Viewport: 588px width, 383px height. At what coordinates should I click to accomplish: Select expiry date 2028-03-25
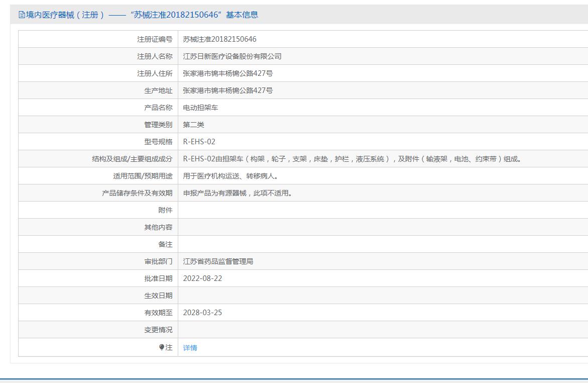click(202, 313)
